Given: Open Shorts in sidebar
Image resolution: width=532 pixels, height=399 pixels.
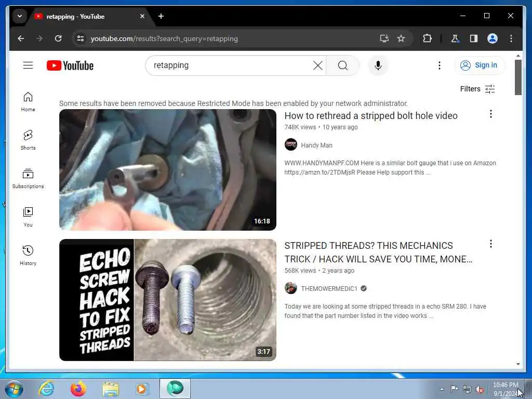Looking at the screenshot, I should [28, 140].
